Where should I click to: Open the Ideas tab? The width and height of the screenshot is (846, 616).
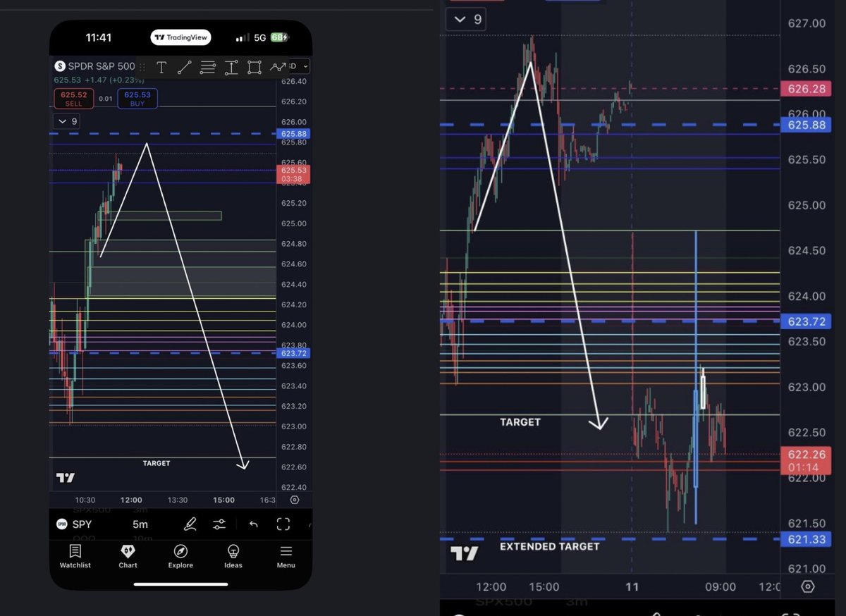point(233,556)
